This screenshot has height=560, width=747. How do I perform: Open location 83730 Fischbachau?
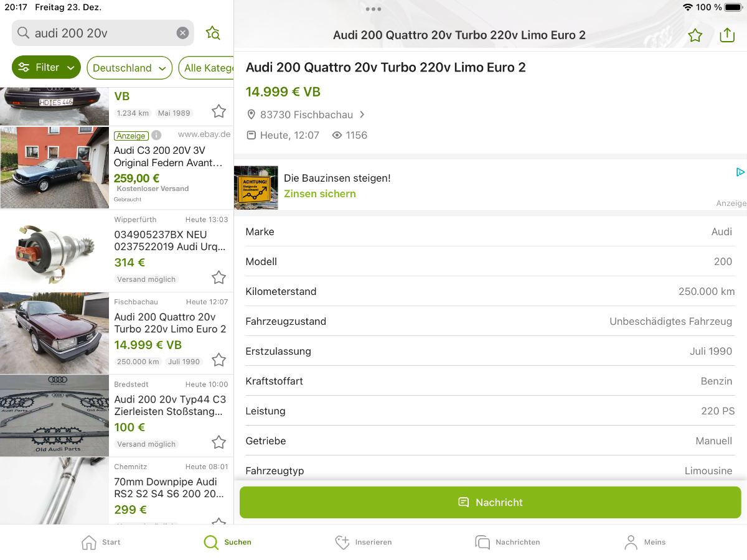[x=306, y=114]
